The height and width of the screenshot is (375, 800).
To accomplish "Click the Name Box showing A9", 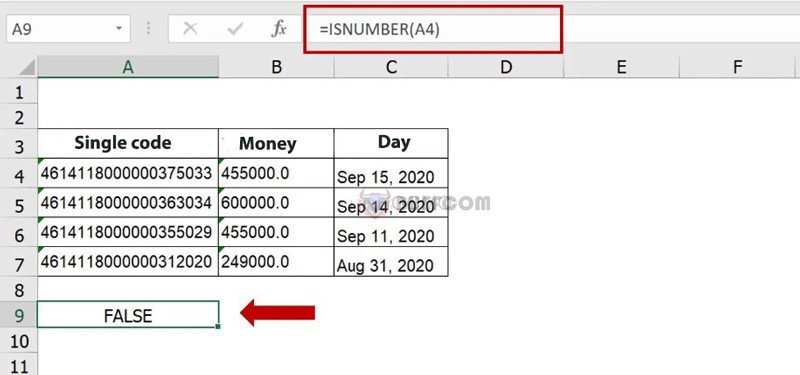I will tap(68, 29).
